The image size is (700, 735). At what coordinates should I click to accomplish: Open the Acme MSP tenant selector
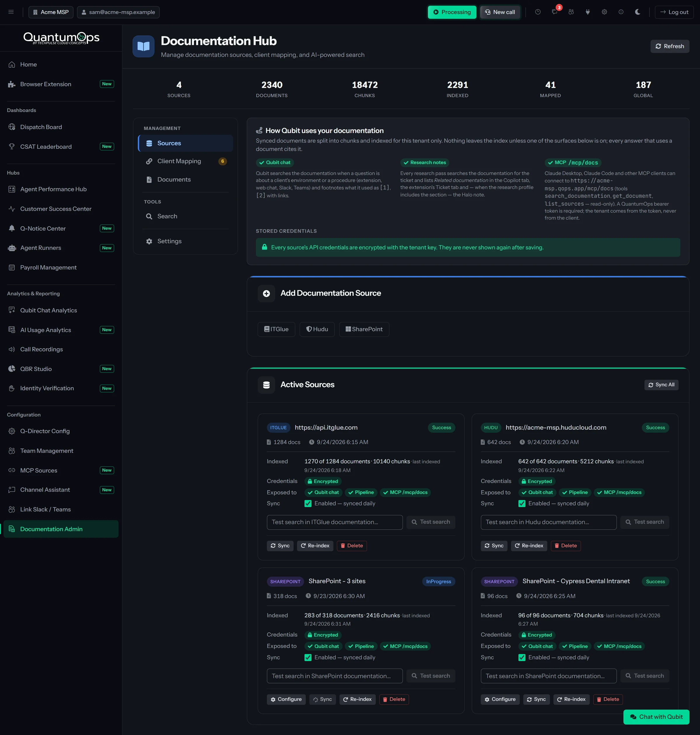pyautogui.click(x=51, y=12)
